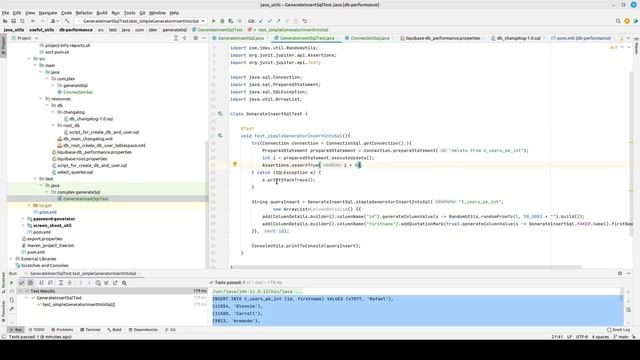The width and height of the screenshot is (640, 360).
Task: Open the TODO tool window
Action: coord(36,329)
